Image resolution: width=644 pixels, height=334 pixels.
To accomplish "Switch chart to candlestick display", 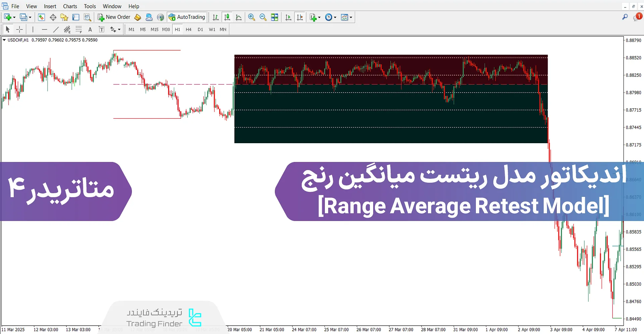I will click(x=227, y=17).
